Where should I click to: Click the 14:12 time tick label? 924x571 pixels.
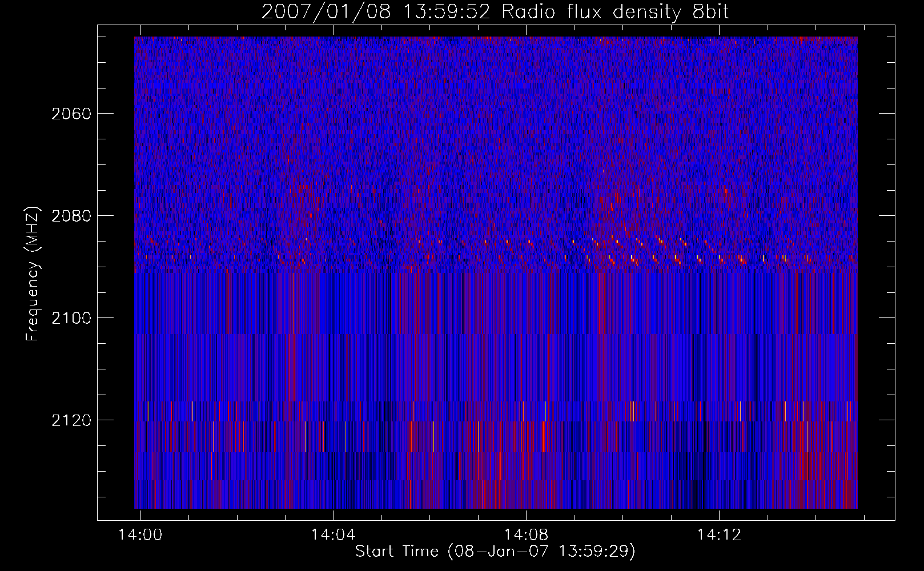(x=719, y=534)
